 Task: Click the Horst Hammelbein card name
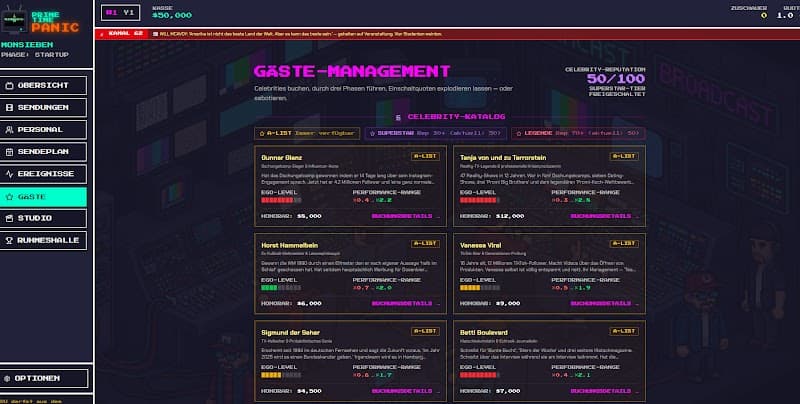click(x=289, y=245)
